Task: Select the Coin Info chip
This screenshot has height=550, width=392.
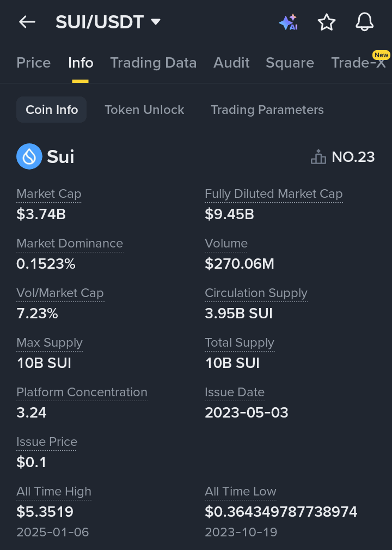Action: (x=52, y=110)
